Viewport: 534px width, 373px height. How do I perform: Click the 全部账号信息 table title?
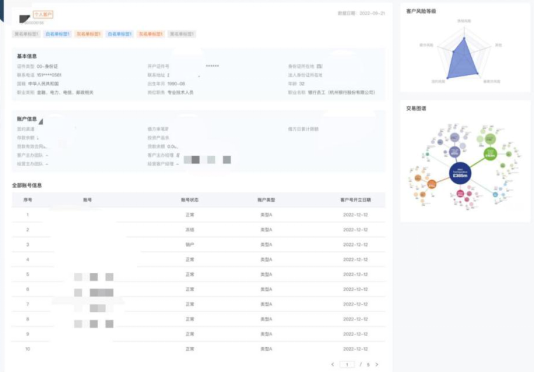point(27,185)
